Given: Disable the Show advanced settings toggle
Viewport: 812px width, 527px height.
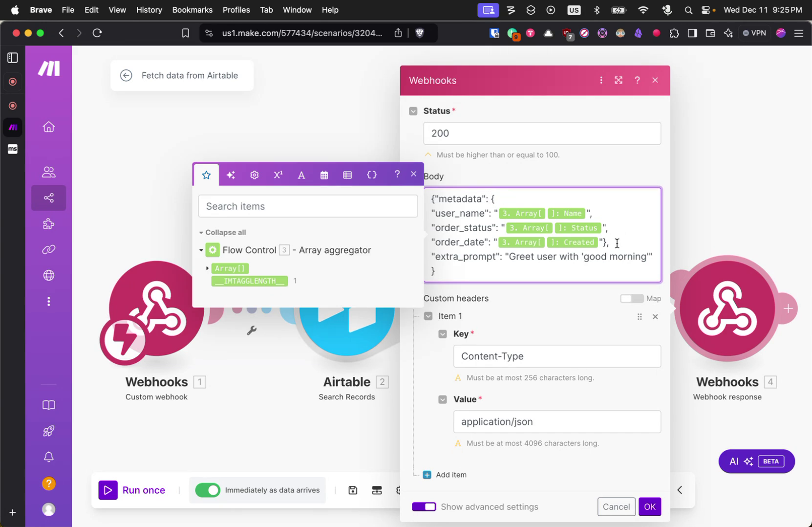Looking at the screenshot, I should pyautogui.click(x=424, y=506).
